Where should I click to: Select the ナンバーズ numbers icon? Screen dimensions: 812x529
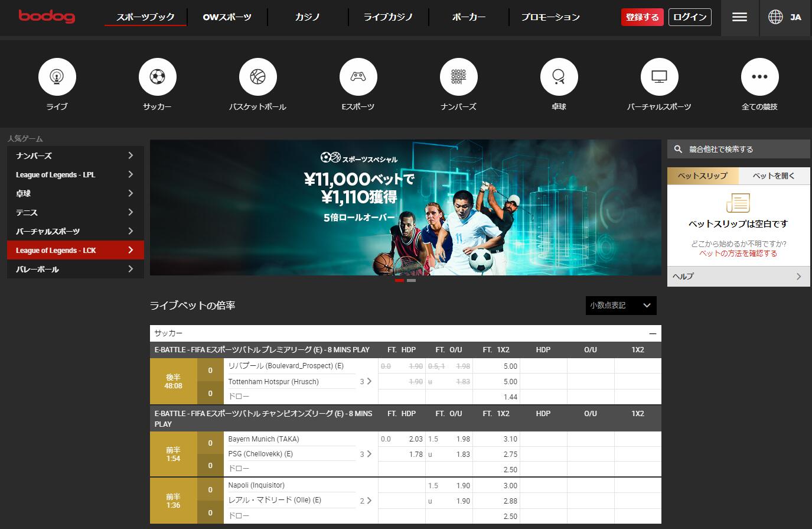[x=459, y=77]
